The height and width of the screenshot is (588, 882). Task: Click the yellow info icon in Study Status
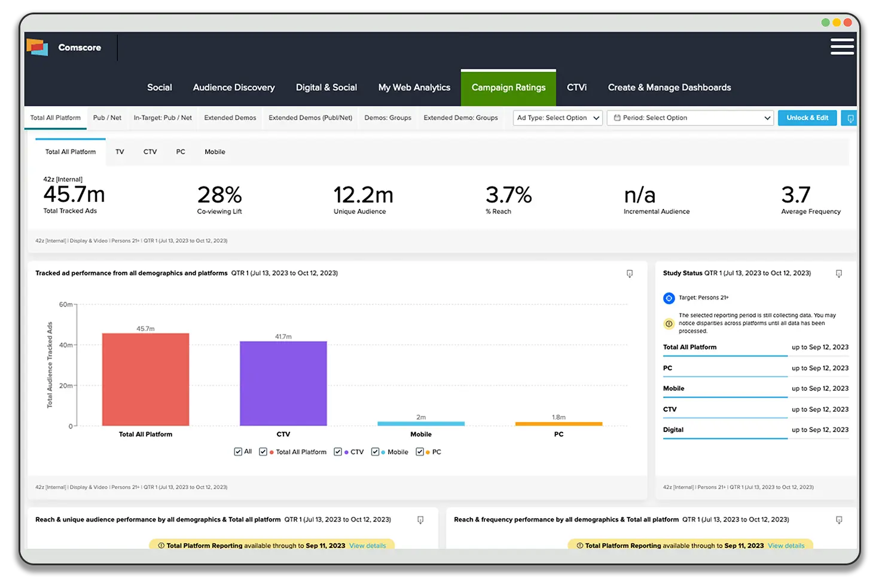pos(669,323)
